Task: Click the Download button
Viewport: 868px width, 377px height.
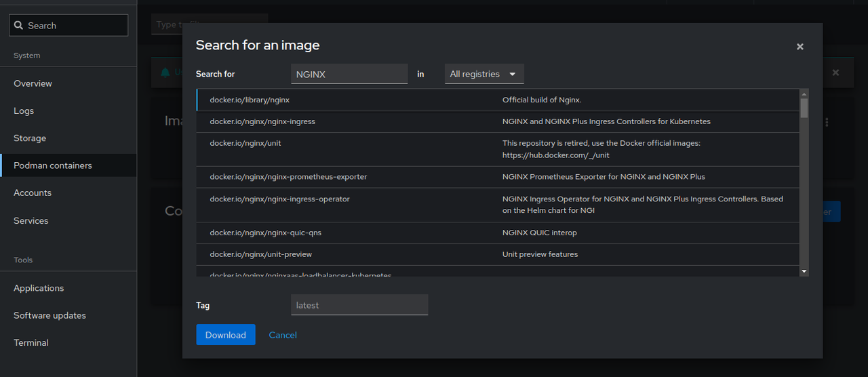Action: click(x=226, y=335)
